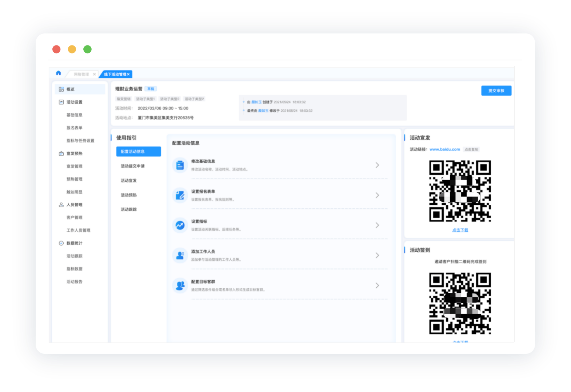Click the 配置目标客群 group icon
The height and width of the screenshot is (392, 571).
click(x=180, y=286)
